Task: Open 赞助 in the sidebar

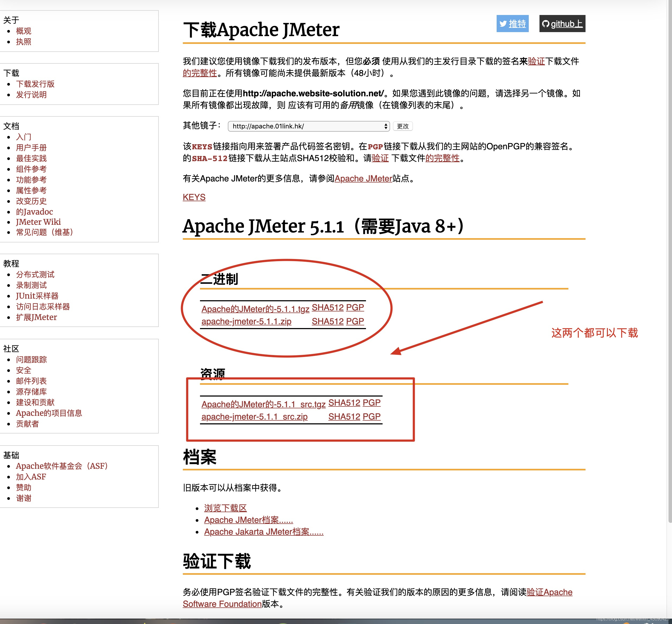Action: coord(24,488)
